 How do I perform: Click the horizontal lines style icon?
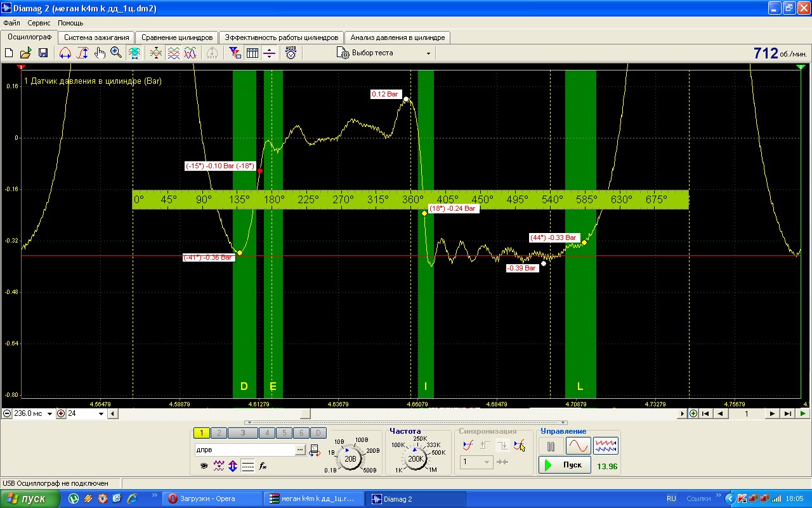[x=248, y=465]
